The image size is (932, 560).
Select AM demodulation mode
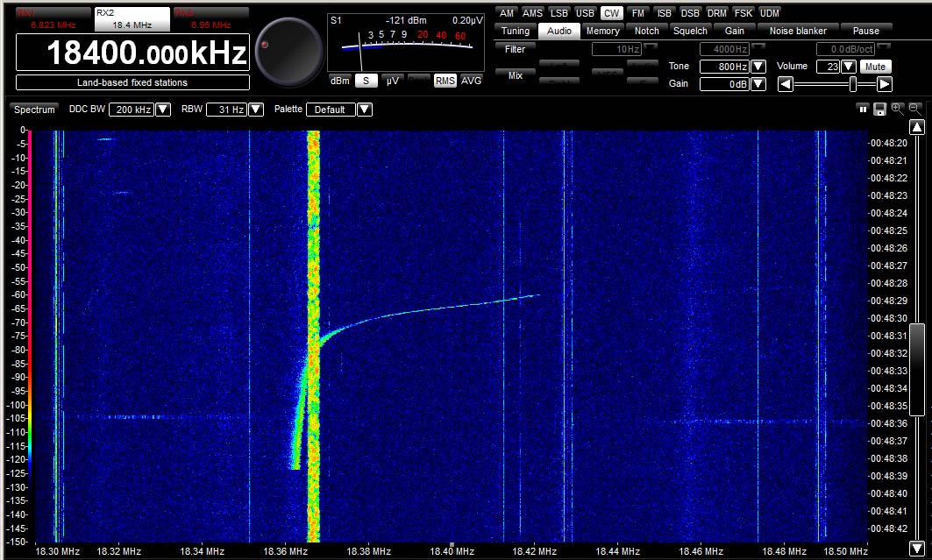pos(507,13)
